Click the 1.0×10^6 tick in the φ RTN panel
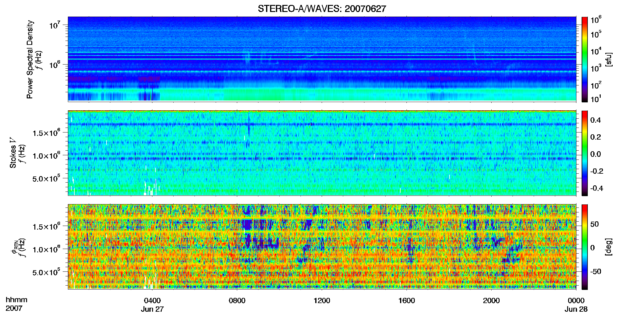The width and height of the screenshot is (644, 332). [x=47, y=249]
